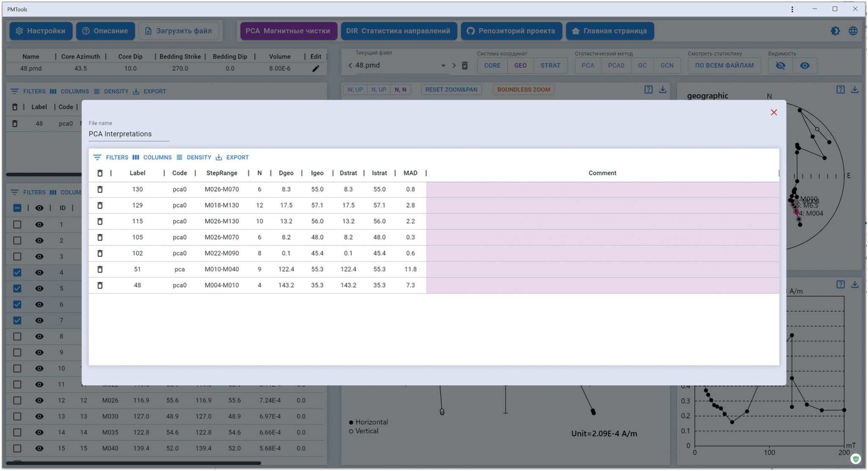The width and height of the screenshot is (868, 471).
Task: Delete the current file 48.pmd
Action: coord(464,66)
